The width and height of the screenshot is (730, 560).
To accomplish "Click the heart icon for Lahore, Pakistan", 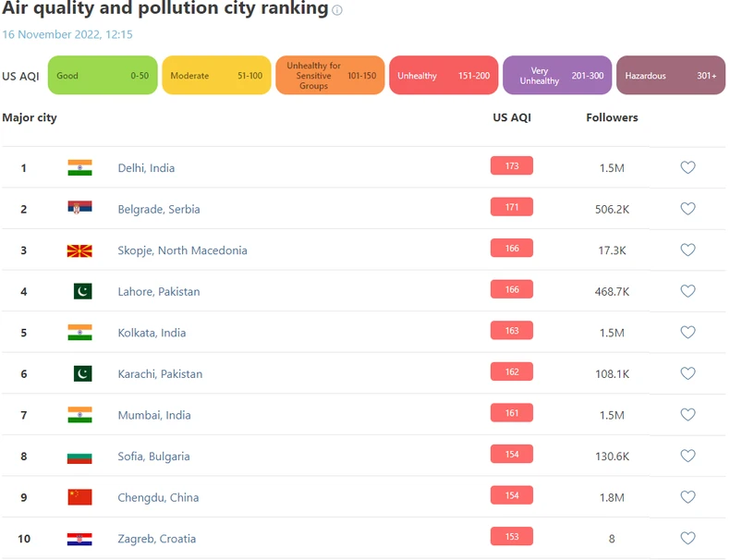I will point(687,291).
